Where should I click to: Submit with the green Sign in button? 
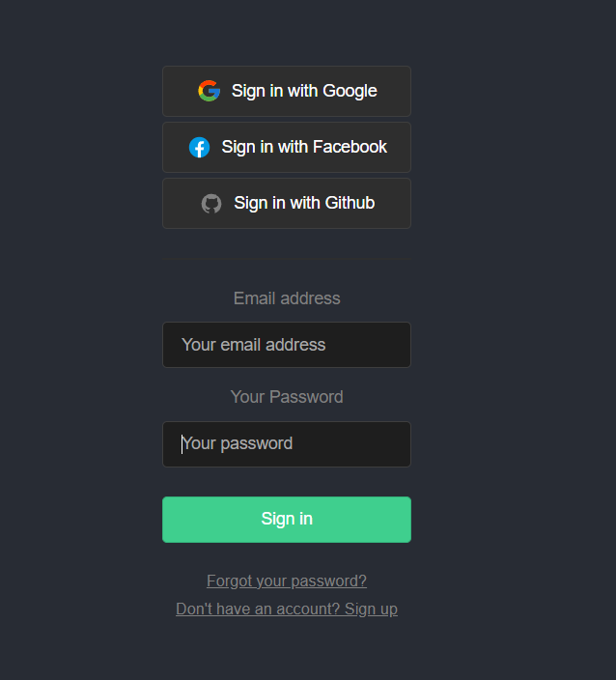pos(287,520)
